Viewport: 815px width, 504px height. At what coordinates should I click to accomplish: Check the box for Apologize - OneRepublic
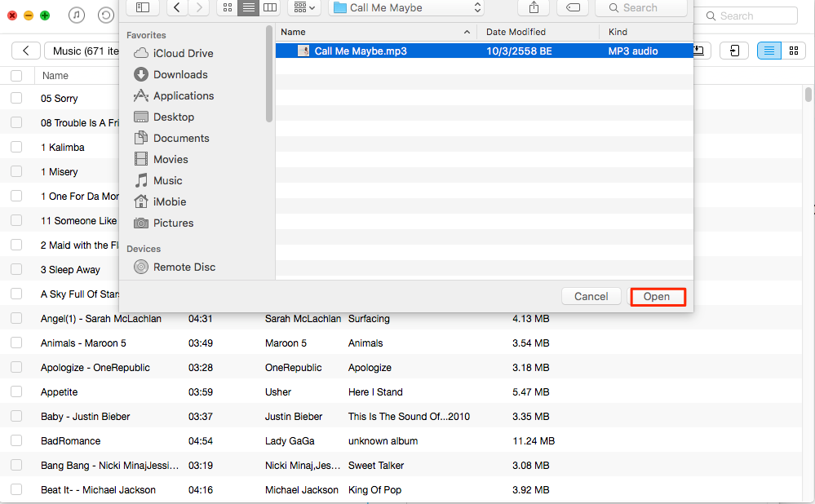[x=16, y=367]
